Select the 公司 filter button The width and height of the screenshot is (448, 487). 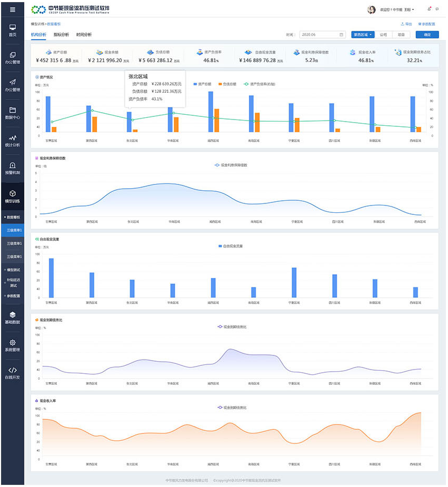(383, 35)
